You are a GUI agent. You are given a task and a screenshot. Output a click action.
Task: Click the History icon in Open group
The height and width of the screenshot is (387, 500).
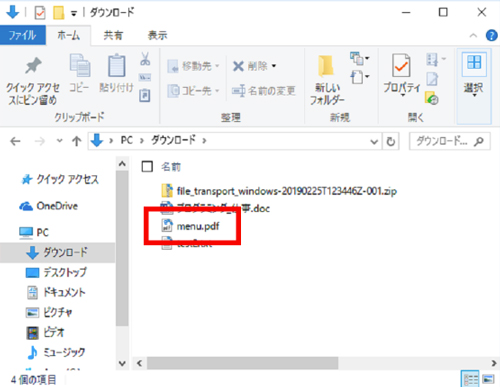pyautogui.click(x=432, y=98)
